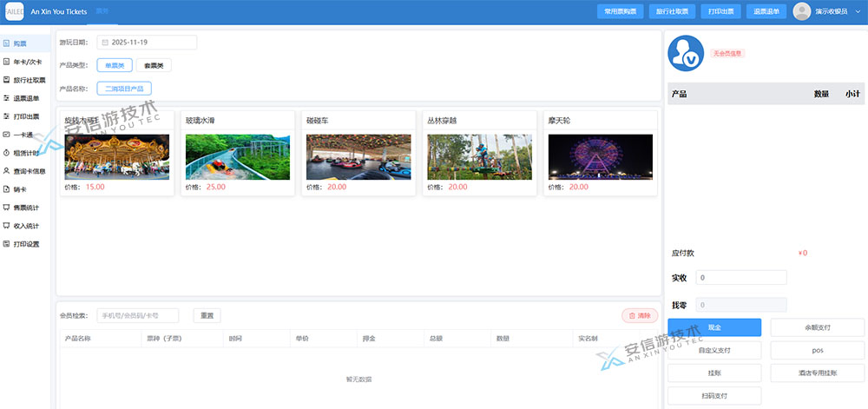Open the 游玩日期 date picker field

click(148, 43)
